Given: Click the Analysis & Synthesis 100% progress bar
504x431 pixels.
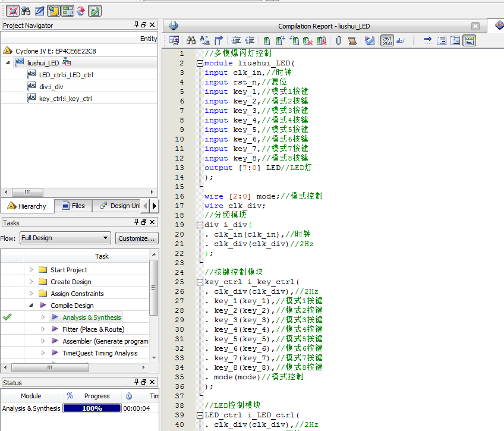Looking at the screenshot, I should (92, 408).
